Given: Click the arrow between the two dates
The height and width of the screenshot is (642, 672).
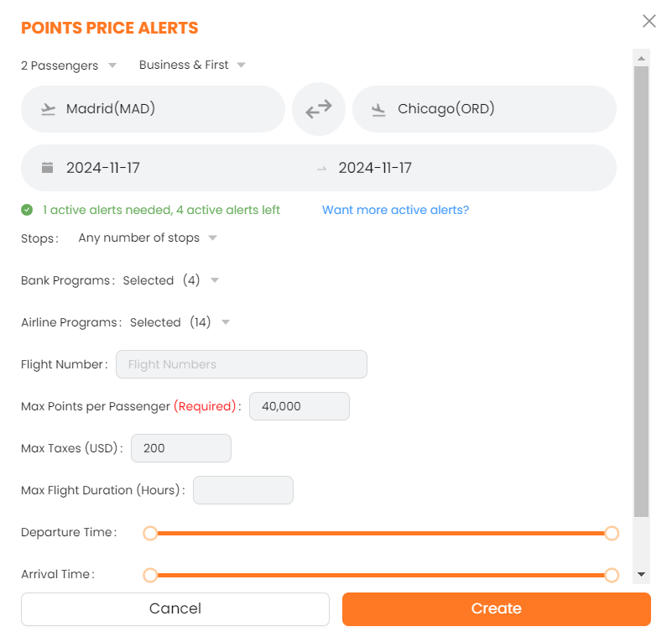Looking at the screenshot, I should (321, 169).
